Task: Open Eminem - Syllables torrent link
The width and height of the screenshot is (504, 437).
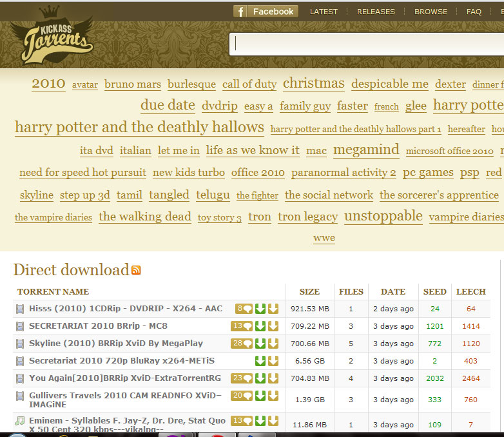Action: (127, 425)
